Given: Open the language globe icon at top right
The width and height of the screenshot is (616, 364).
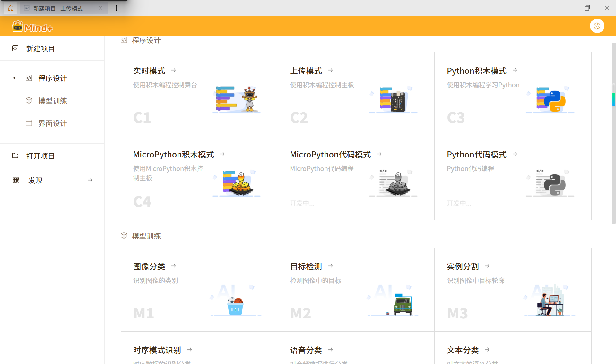Looking at the screenshot, I should tap(597, 26).
